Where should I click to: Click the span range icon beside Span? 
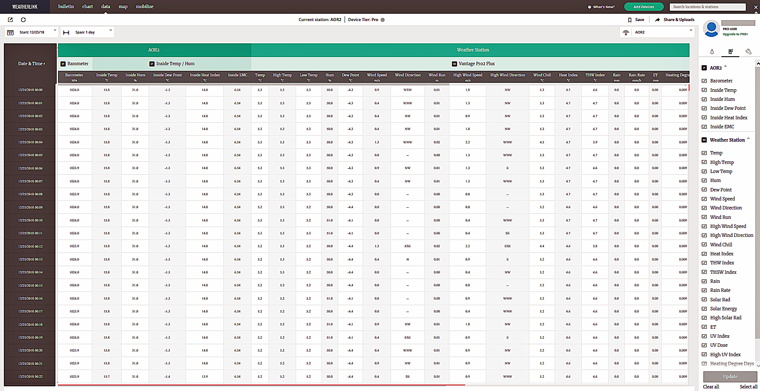point(66,32)
